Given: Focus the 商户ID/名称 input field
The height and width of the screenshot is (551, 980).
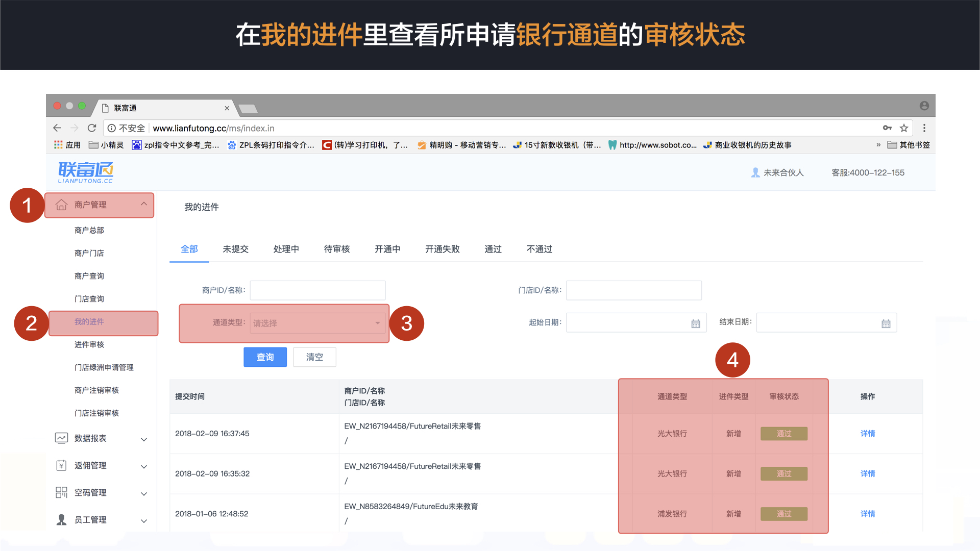Looking at the screenshot, I should point(317,290).
